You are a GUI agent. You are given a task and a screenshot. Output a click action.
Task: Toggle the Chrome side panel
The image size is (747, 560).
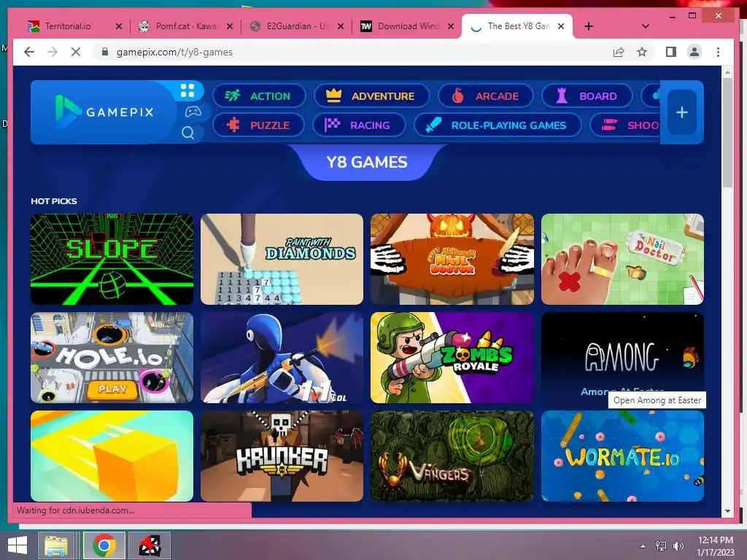pyautogui.click(x=671, y=52)
